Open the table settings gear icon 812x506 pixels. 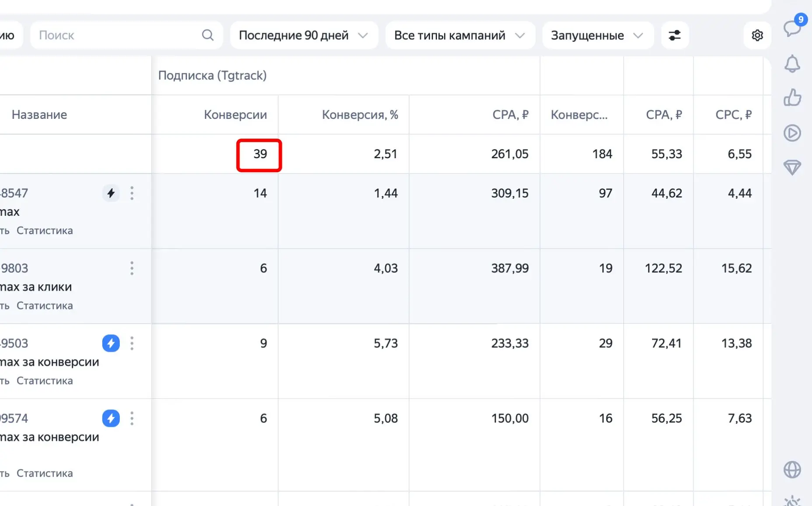click(x=757, y=35)
